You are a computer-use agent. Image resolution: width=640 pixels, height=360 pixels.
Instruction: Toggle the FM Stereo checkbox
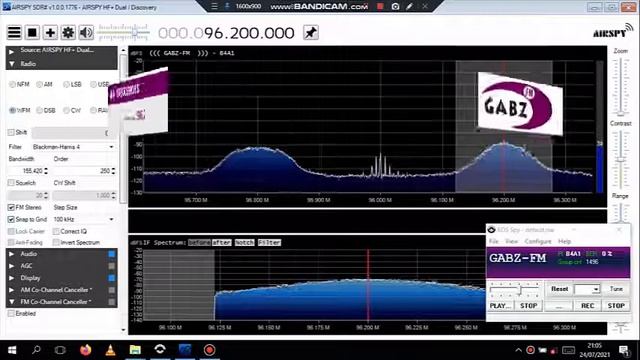[x=11, y=207]
